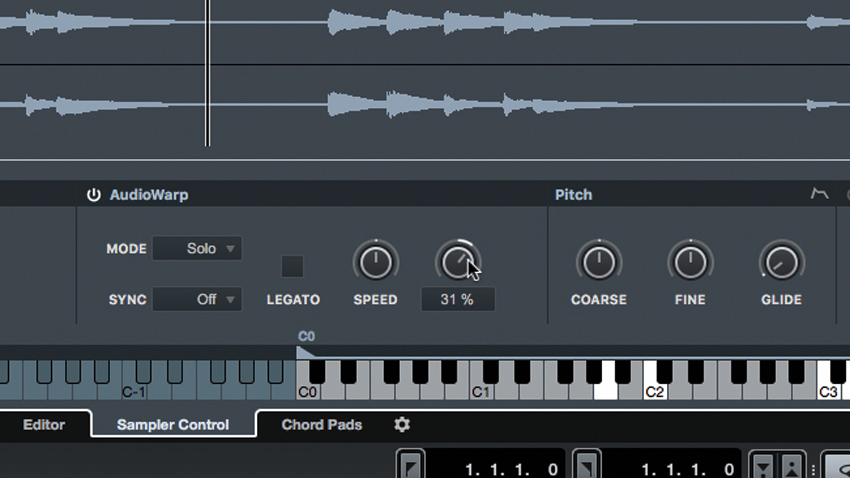Click the 31 % value field
Image resolution: width=850 pixels, height=478 pixels.
(x=458, y=300)
